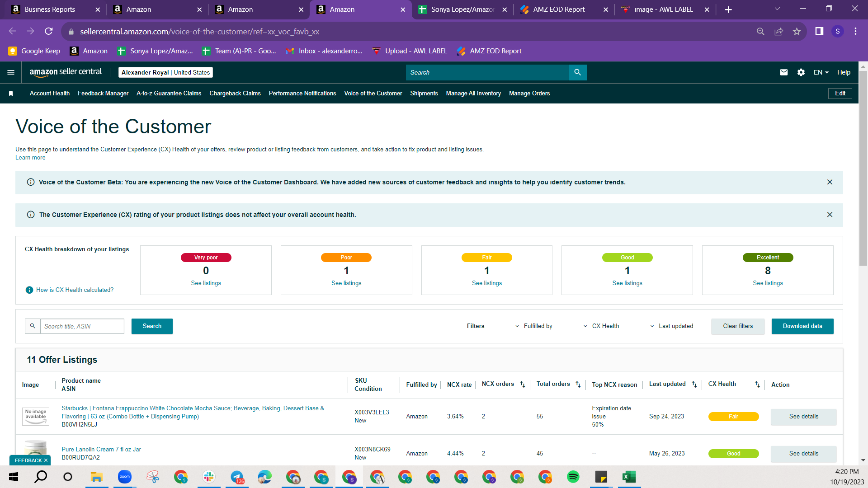The width and height of the screenshot is (868, 488).
Task: Sort listings by CX Health column
Action: (x=757, y=385)
